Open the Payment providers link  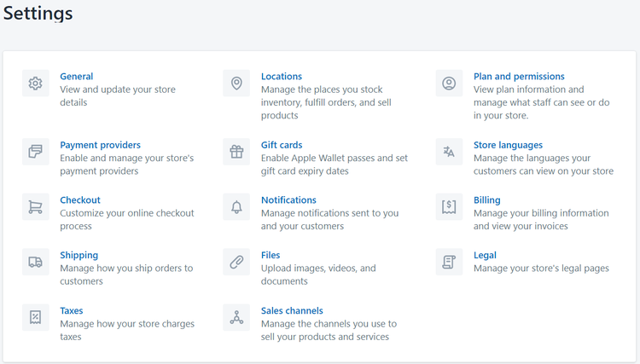pos(100,145)
